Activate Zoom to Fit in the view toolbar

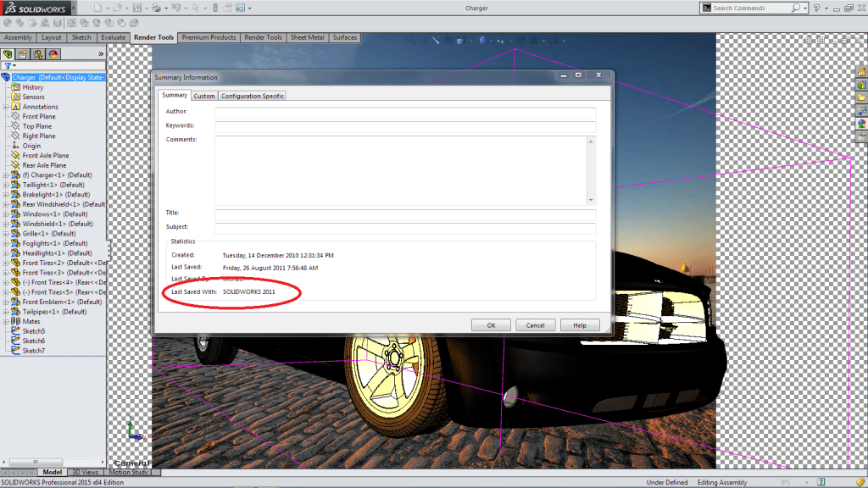[410, 38]
